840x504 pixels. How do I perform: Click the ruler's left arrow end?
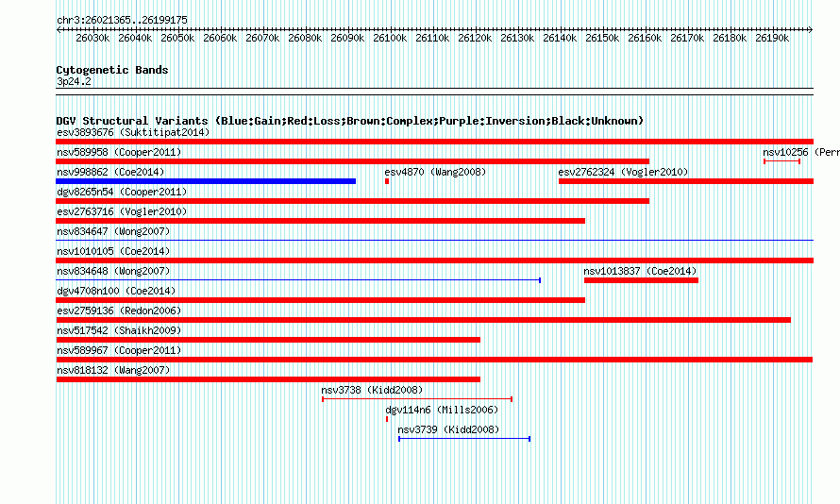(59, 29)
